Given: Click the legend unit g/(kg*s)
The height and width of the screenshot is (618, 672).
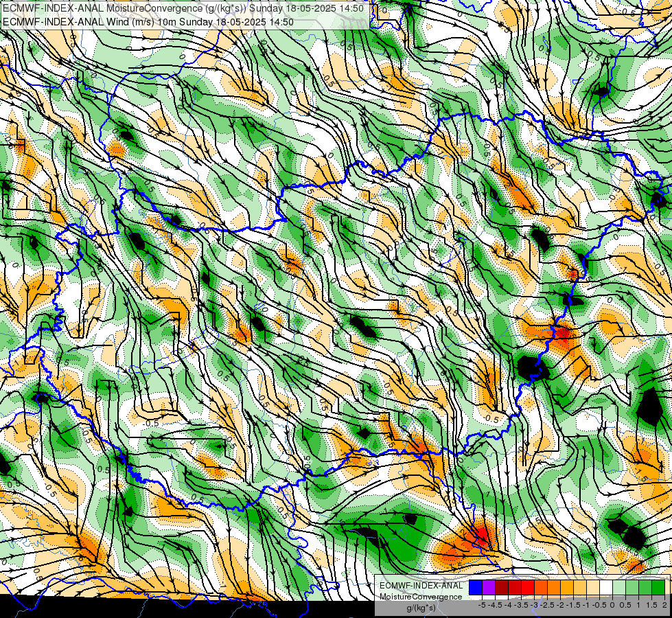Looking at the screenshot, I should pos(421,608).
